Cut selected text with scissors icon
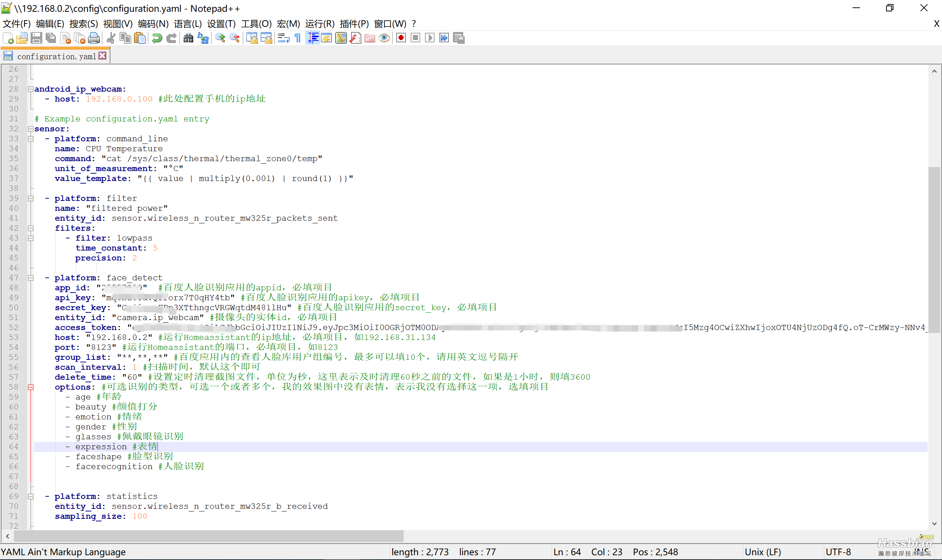Image resolution: width=942 pixels, height=560 pixels. [x=111, y=38]
